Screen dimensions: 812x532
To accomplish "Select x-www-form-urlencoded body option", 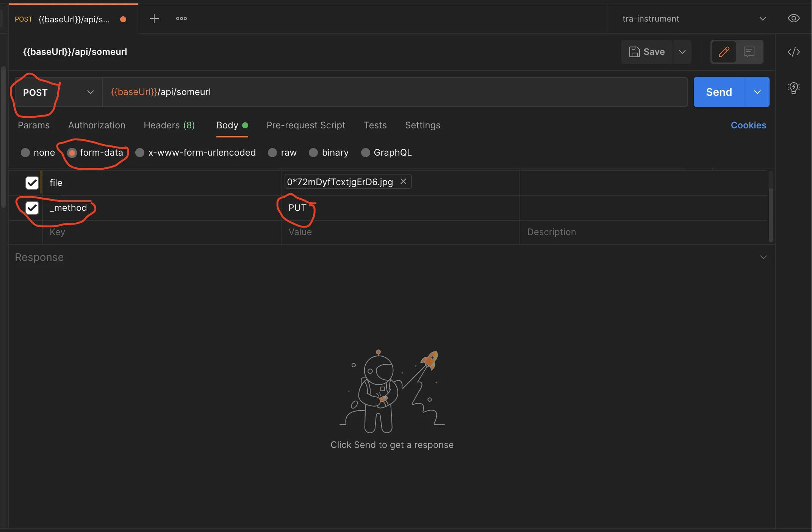I will pos(140,153).
